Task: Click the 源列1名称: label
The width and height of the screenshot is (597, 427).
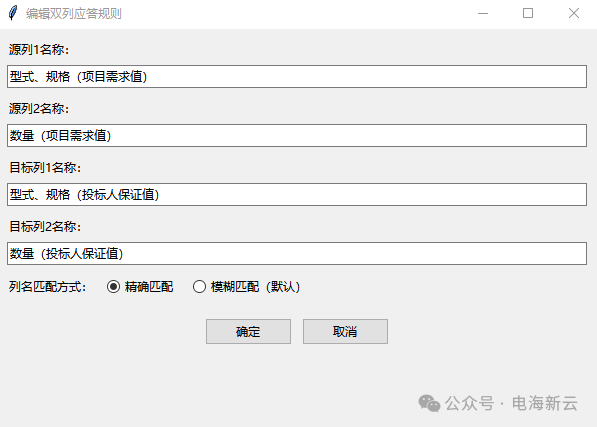Action: 39,49
